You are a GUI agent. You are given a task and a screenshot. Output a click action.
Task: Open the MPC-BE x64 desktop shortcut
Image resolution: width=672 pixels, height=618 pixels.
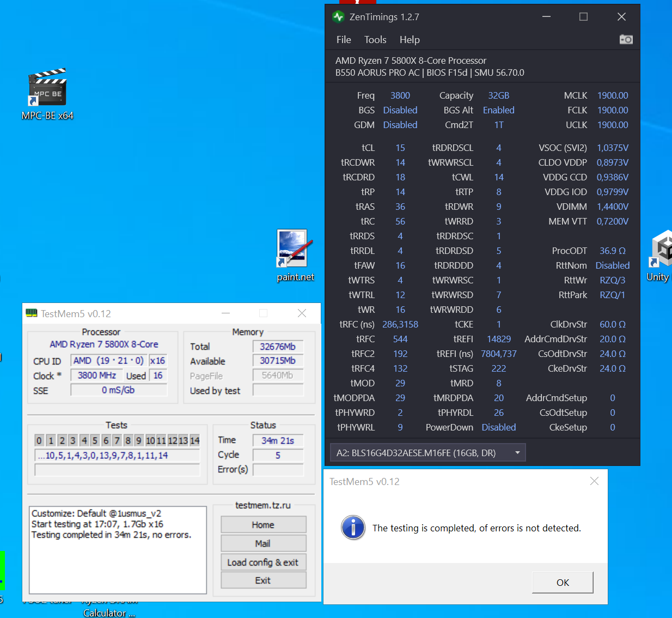click(47, 94)
